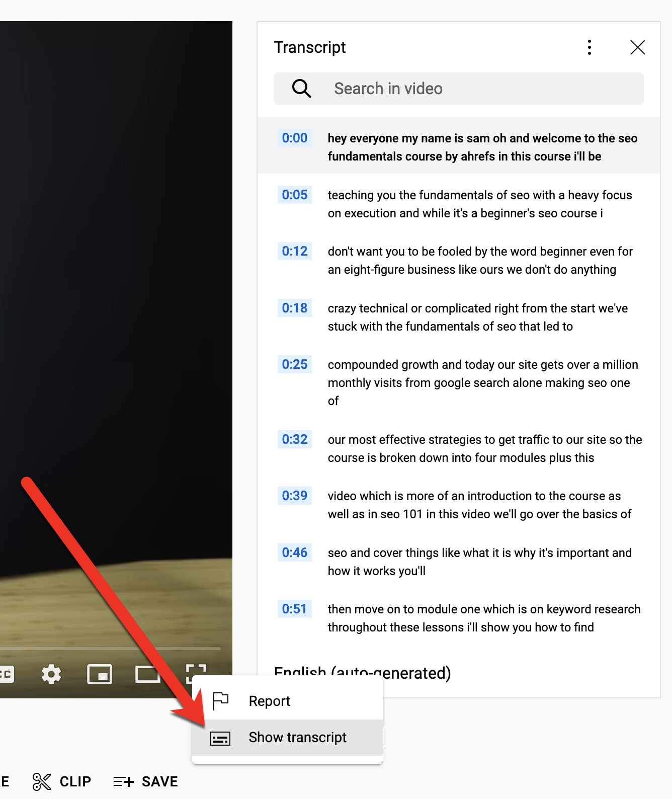Toggle closed captions on video
672x799 pixels.
coord(6,674)
